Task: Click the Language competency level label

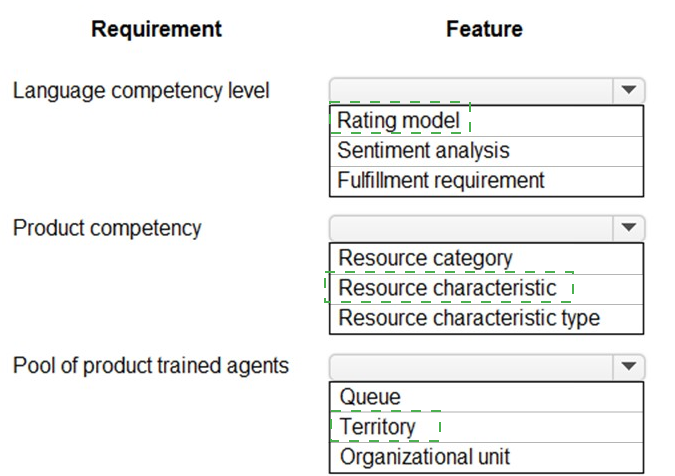Action: [141, 91]
